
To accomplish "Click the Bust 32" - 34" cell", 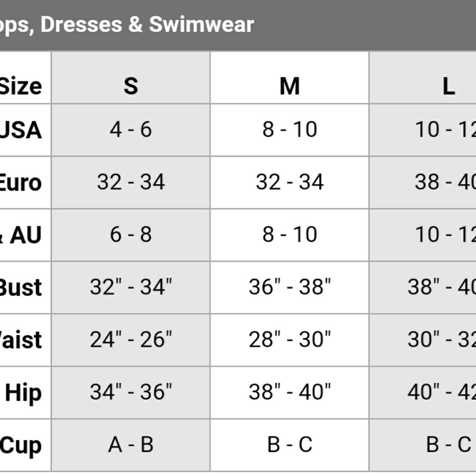I will (131, 287).
